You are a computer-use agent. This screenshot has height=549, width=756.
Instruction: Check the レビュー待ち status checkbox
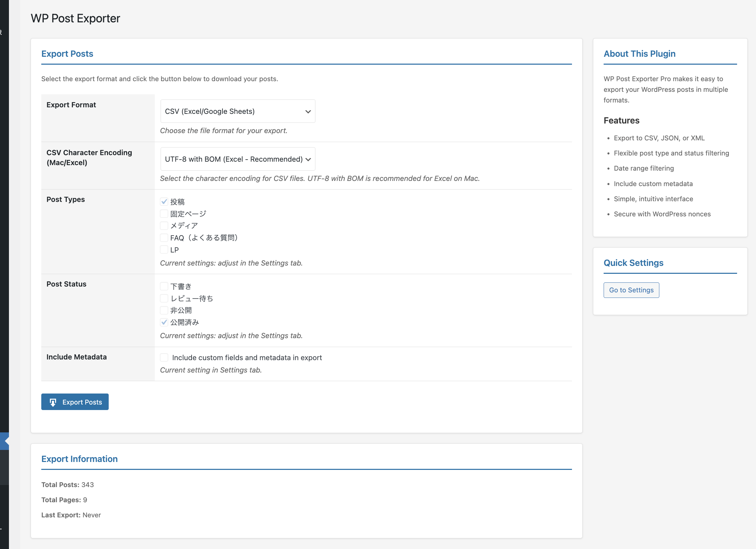[164, 298]
